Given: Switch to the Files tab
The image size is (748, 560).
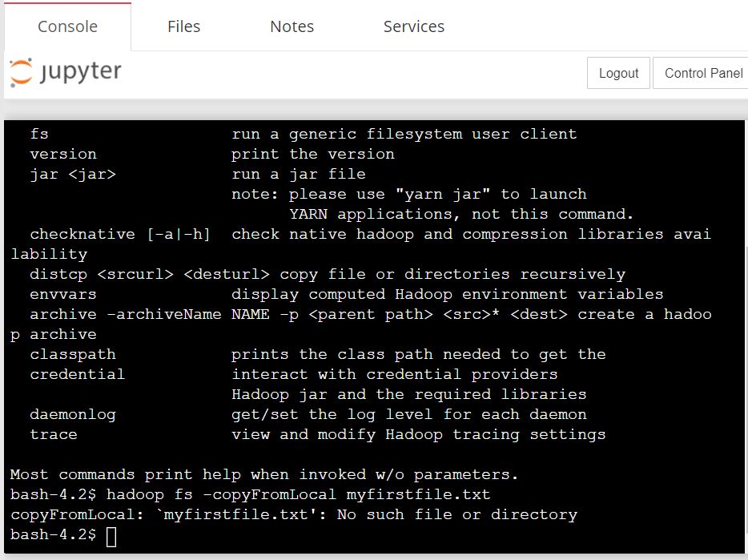Looking at the screenshot, I should pyautogui.click(x=183, y=26).
